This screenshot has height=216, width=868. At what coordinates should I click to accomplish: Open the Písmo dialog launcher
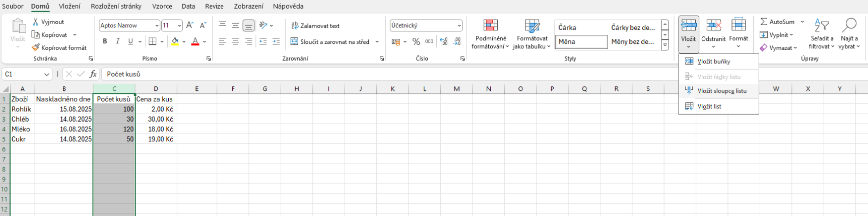point(209,59)
